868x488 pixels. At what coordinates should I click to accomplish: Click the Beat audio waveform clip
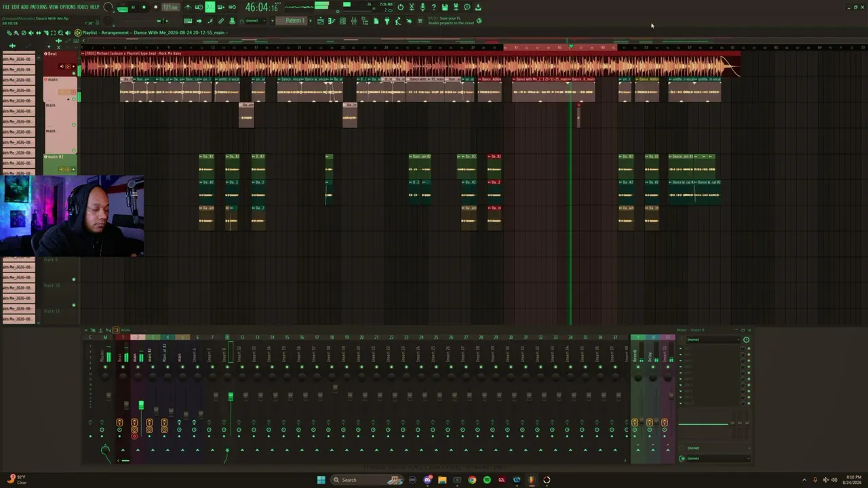tap(410, 66)
